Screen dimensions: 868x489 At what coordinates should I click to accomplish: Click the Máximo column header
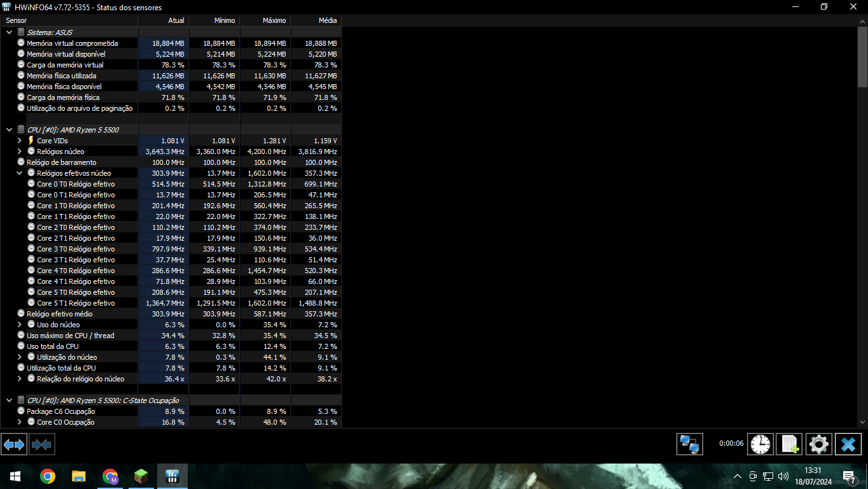(x=265, y=20)
